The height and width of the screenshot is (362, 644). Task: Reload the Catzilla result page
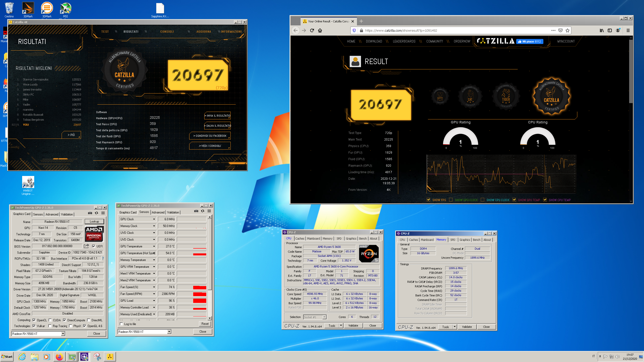tap(312, 30)
